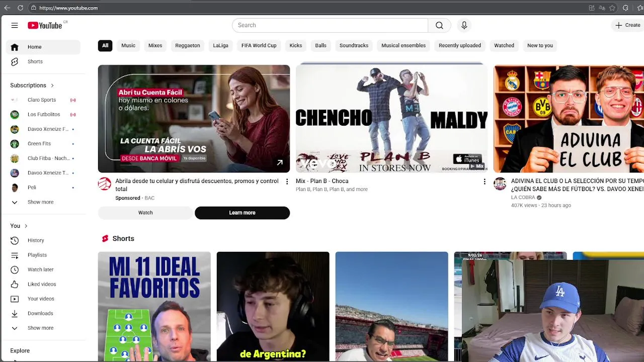Open Downloads in sidebar
Image resolution: width=644 pixels, height=362 pixels.
[43, 313]
